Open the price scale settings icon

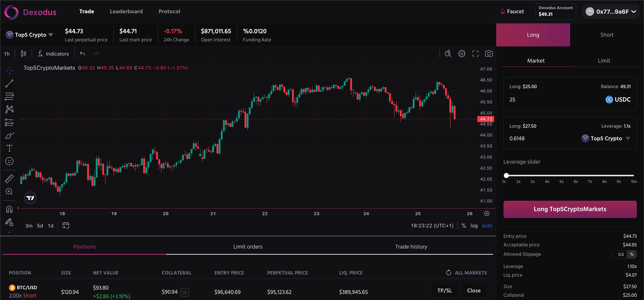(x=486, y=213)
